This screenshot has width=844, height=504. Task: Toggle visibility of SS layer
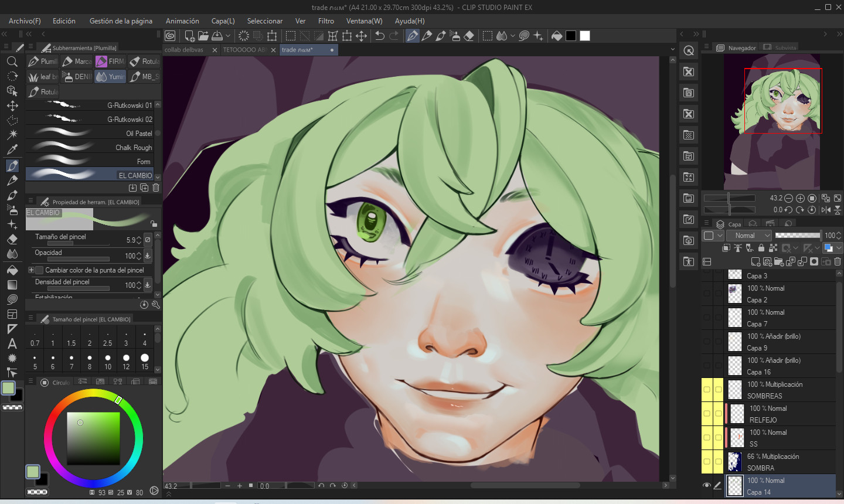[x=707, y=438]
